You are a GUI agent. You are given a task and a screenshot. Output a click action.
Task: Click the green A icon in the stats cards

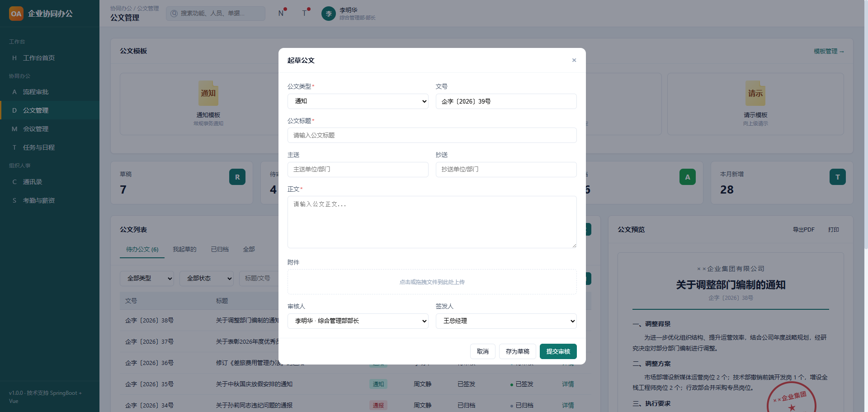pos(688,177)
